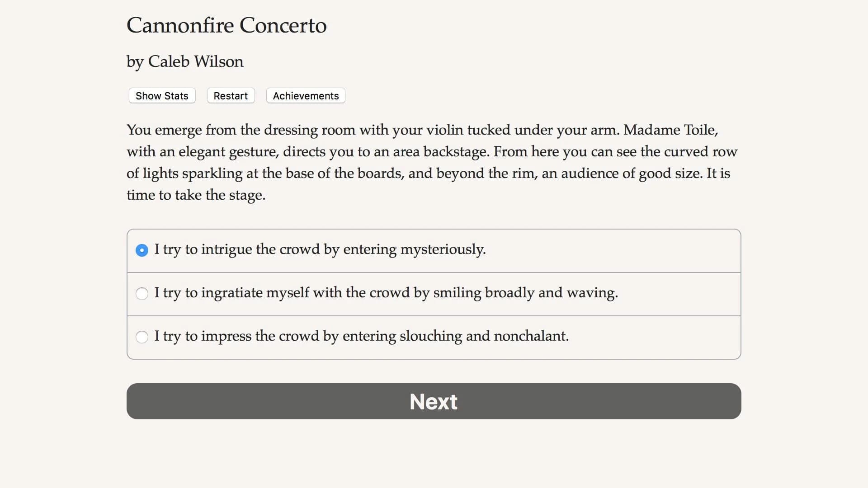This screenshot has width=868, height=488.
Task: Check your character statistics via Show Stats
Action: tap(161, 95)
